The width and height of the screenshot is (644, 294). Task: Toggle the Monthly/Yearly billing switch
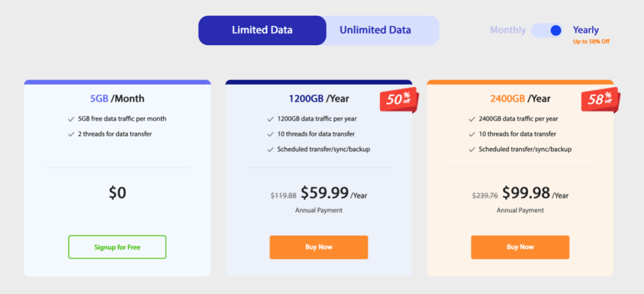pyautogui.click(x=547, y=30)
